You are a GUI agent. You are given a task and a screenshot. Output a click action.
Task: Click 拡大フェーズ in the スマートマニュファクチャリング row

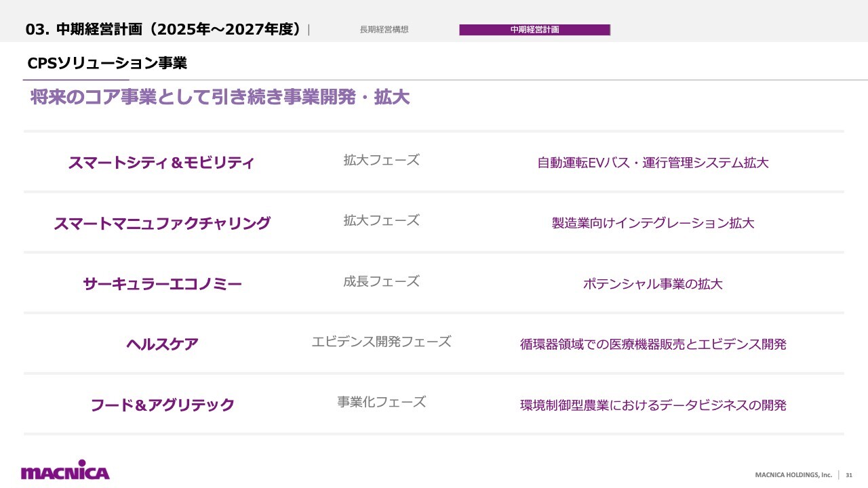[381, 220]
